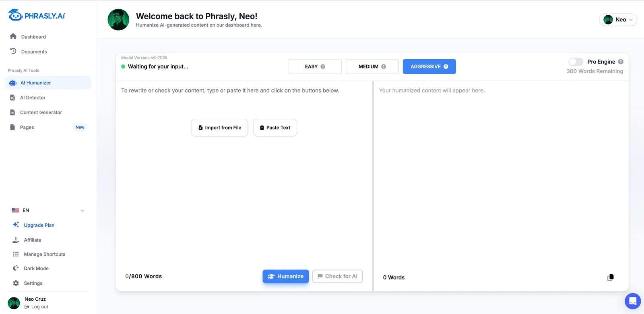This screenshot has width=644, height=314.
Task: Click the Import from File button
Action: [219, 128]
